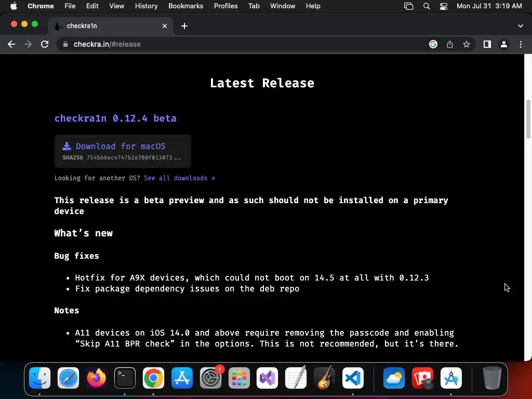Screen dimensions: 532x399
Task: Click Chrome icon in the Dock
Action: coord(153,378)
